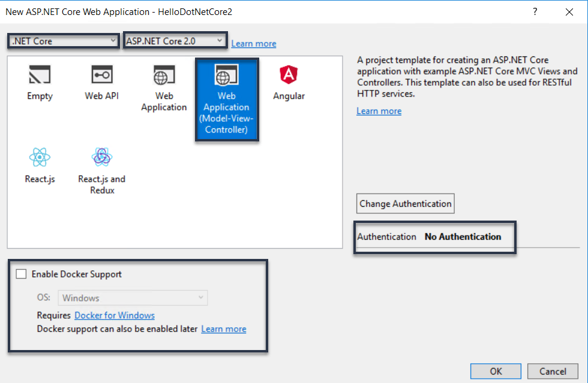Select Web Application (Model-View-Controller) template icon
Screen dimensions: 588x383
coord(227,75)
